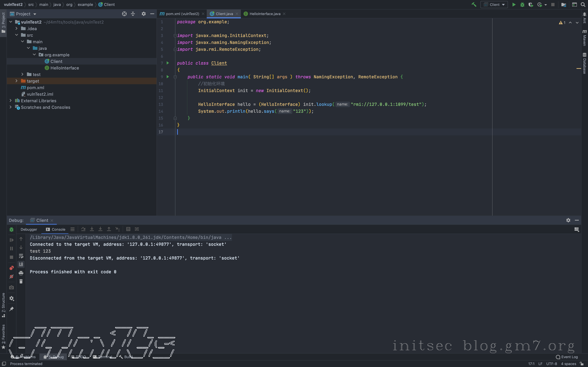Start debugging with the bug icon
The image size is (588, 367).
[x=522, y=5]
